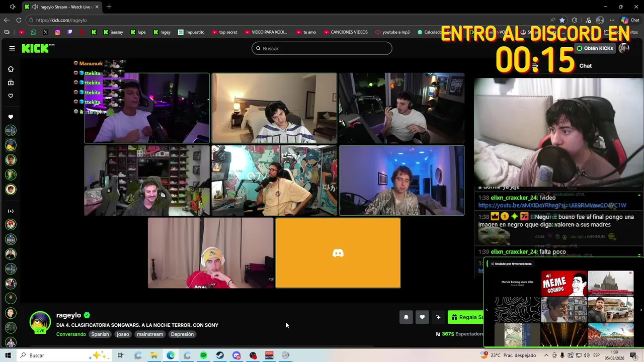Screen dimensions: 644x362
Task: Click the Kick Buscar search field
Action: (322, 48)
